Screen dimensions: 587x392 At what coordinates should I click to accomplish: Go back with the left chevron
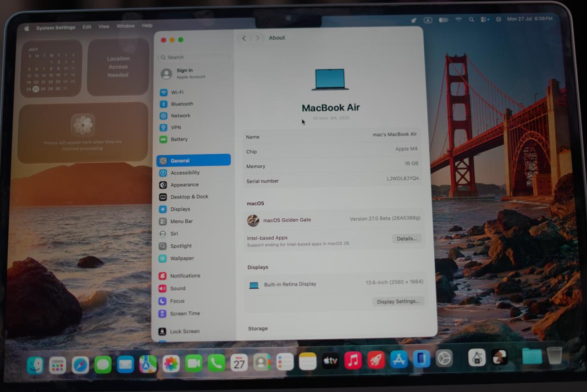[x=244, y=38]
